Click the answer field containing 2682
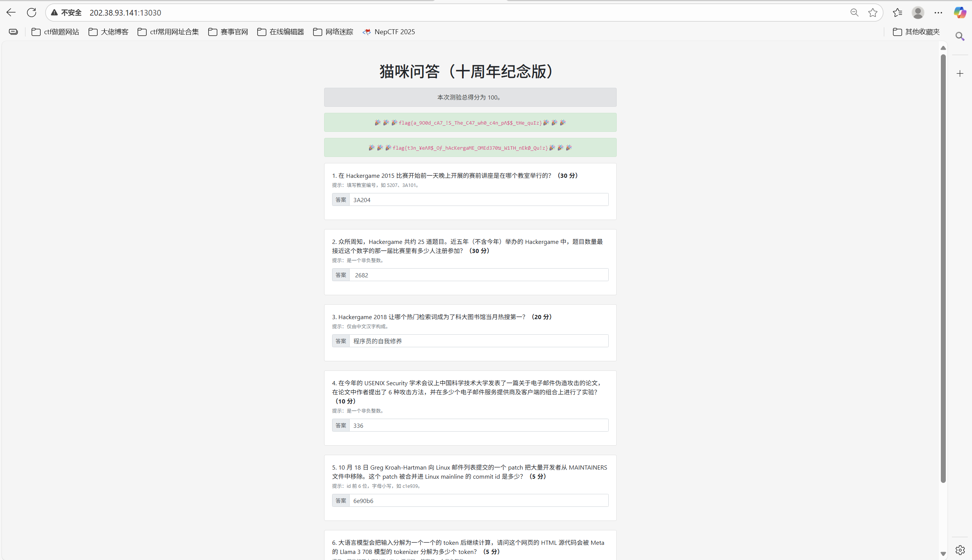The width and height of the screenshot is (972, 560). pyautogui.click(x=478, y=275)
